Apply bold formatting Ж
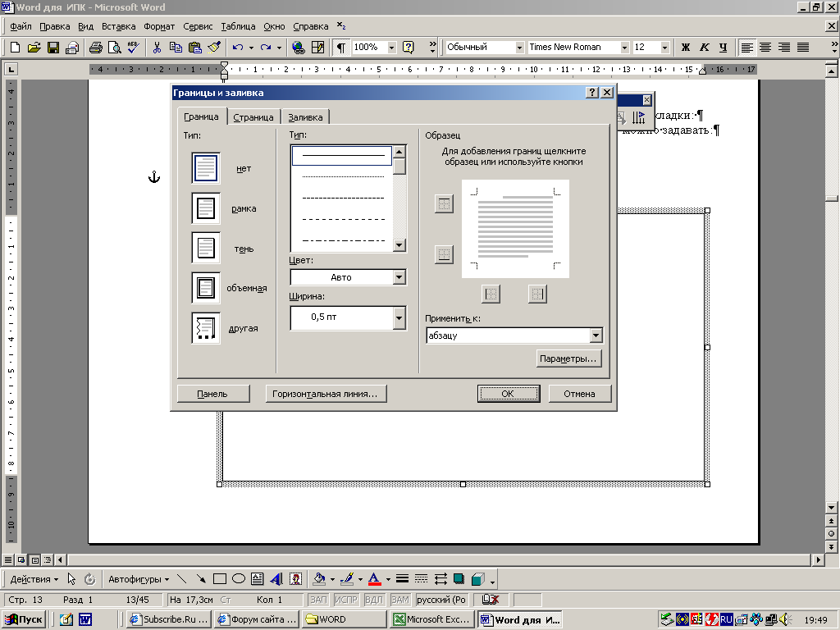This screenshot has width=840, height=630. coord(686,47)
